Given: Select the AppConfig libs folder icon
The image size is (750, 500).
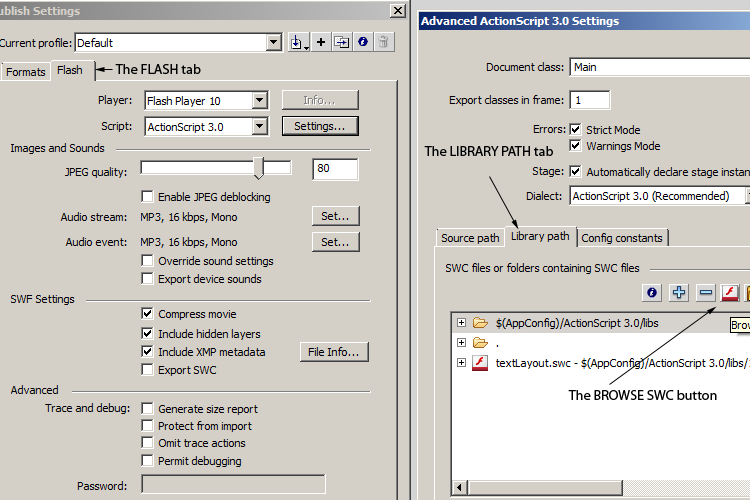Looking at the screenshot, I should click(x=480, y=323).
